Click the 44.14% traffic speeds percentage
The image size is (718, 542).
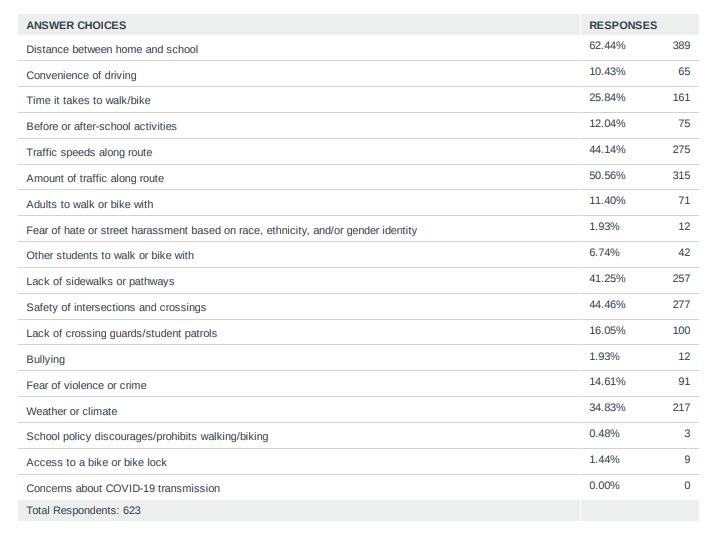(x=607, y=150)
